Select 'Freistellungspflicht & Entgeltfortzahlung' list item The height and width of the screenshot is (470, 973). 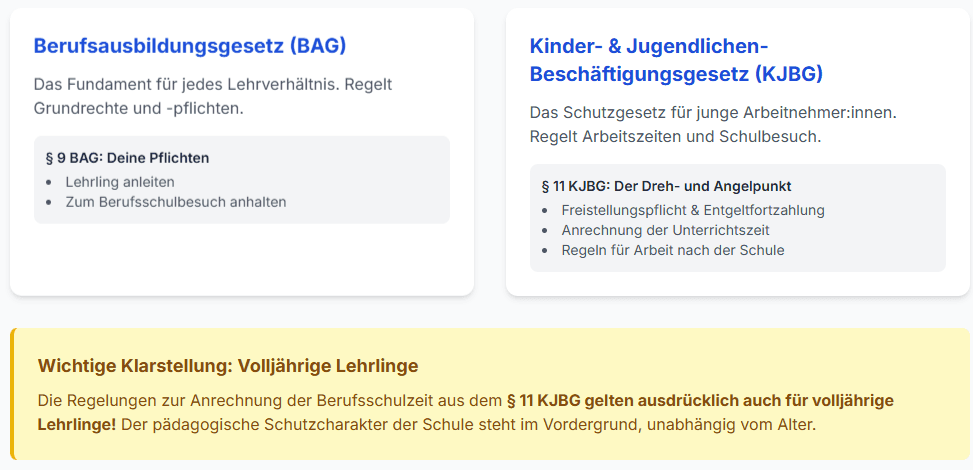point(693,210)
